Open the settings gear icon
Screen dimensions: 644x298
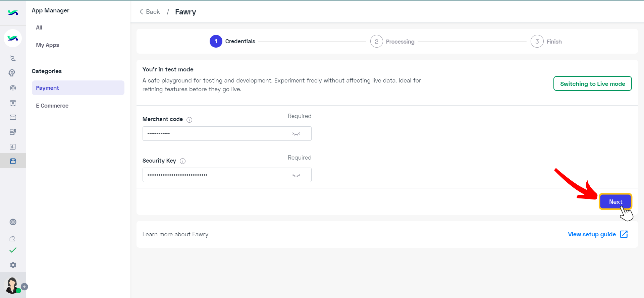(13, 265)
